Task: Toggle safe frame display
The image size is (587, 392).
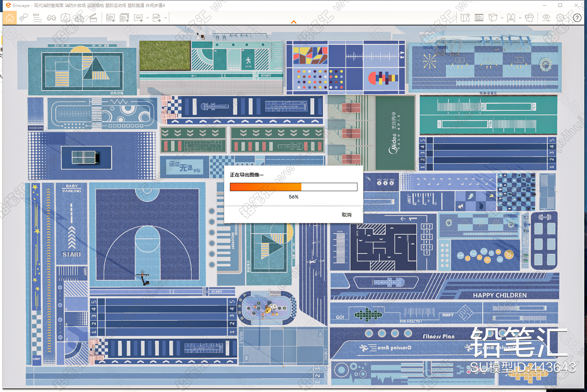Action: [x=479, y=18]
